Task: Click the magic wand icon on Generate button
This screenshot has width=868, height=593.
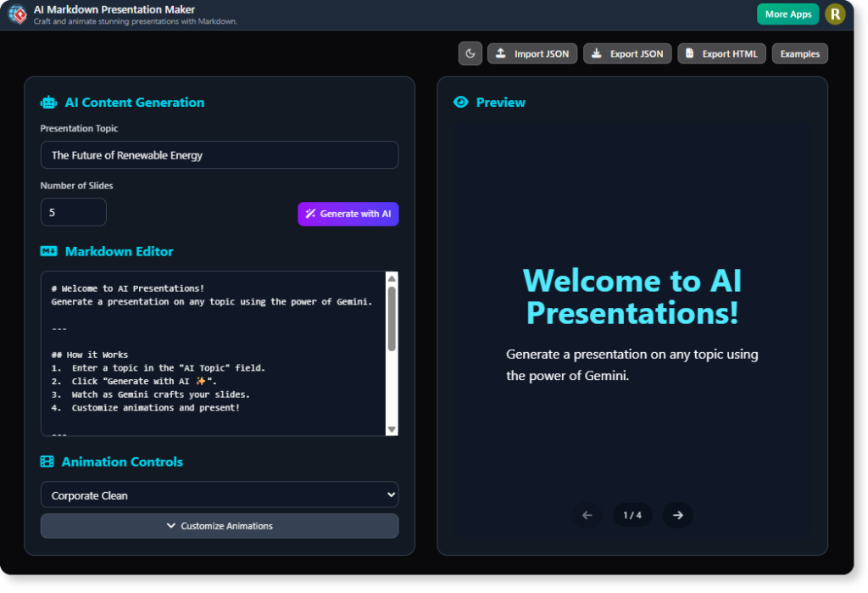Action: pyautogui.click(x=310, y=214)
